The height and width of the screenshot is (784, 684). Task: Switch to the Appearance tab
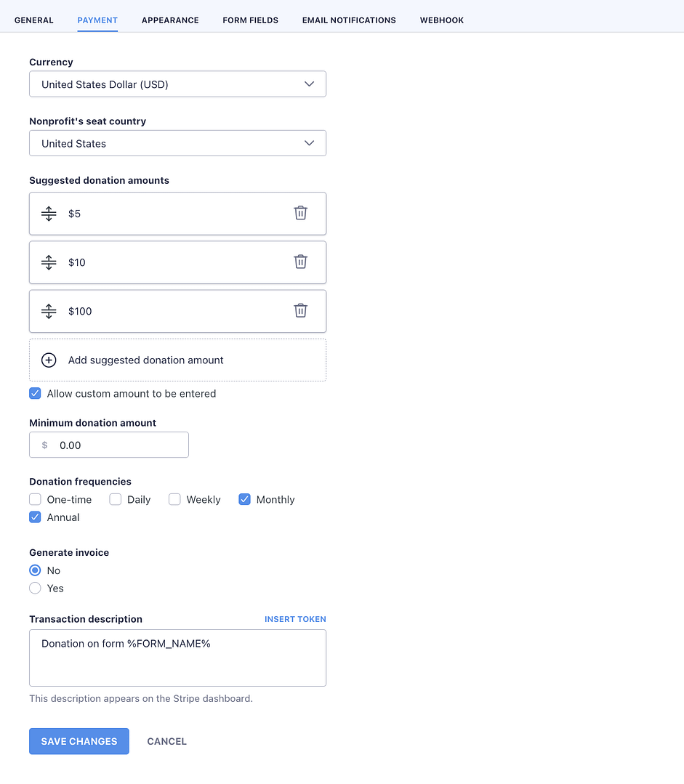click(170, 20)
